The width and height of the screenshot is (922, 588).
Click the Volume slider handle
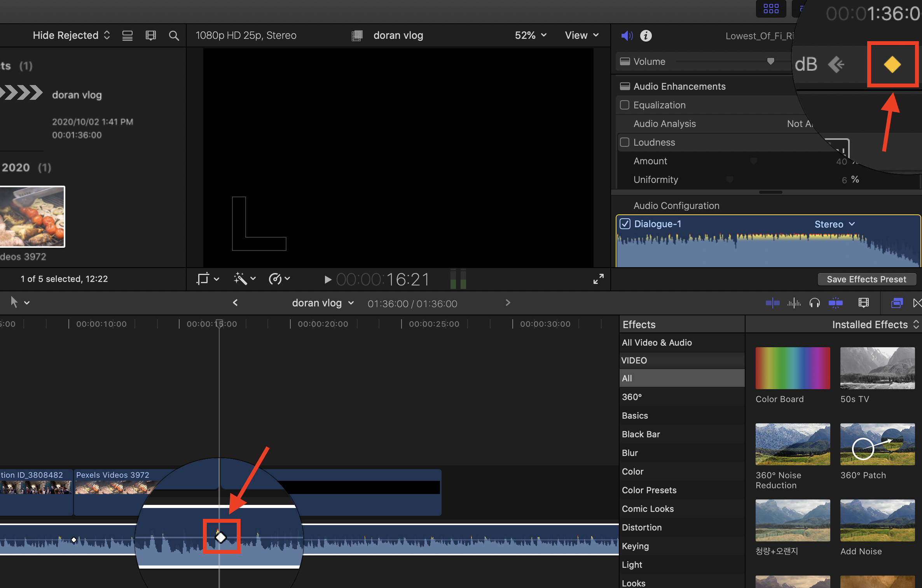coord(770,61)
